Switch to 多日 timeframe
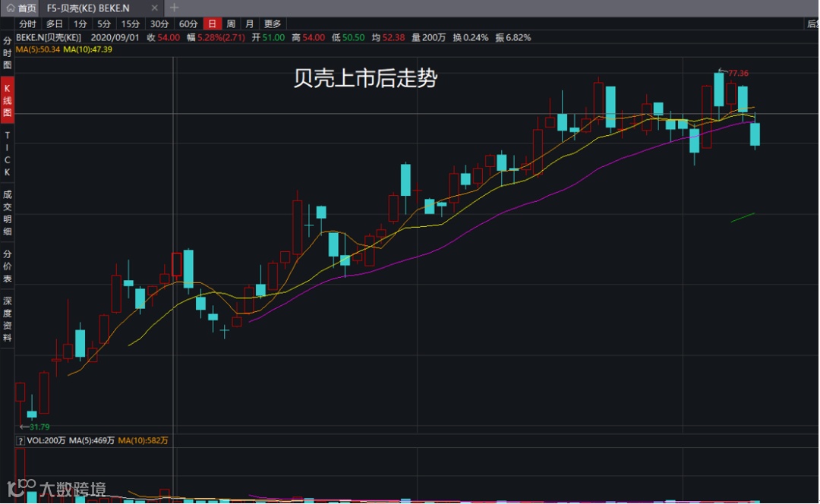This screenshot has height=504, width=820. tap(55, 24)
